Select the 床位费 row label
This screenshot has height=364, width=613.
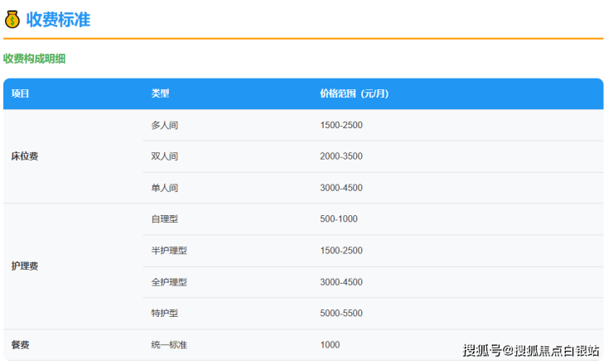25,156
